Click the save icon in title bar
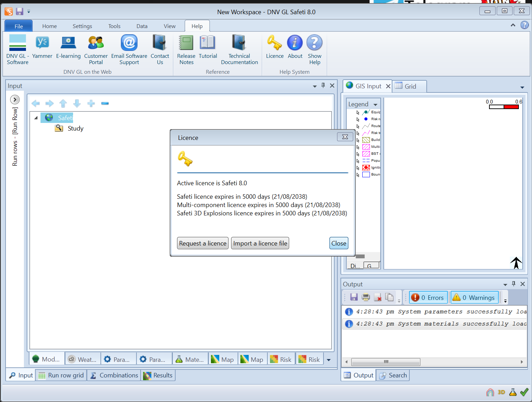 point(20,11)
